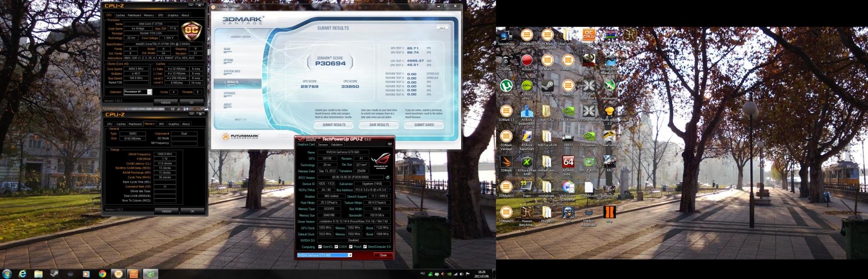868x279 pixels.
Task: Toggle the PhysX checkbox in GPU-Z
Action: (x=350, y=246)
